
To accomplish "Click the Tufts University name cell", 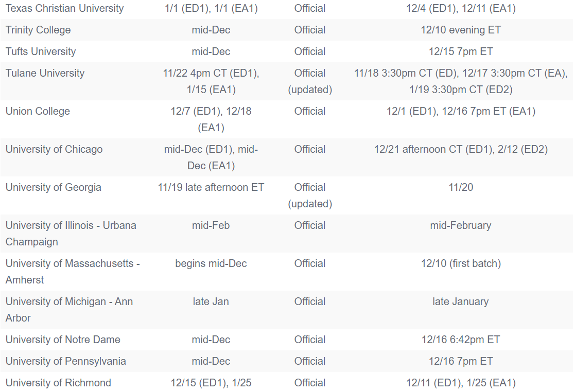I will (x=41, y=51).
